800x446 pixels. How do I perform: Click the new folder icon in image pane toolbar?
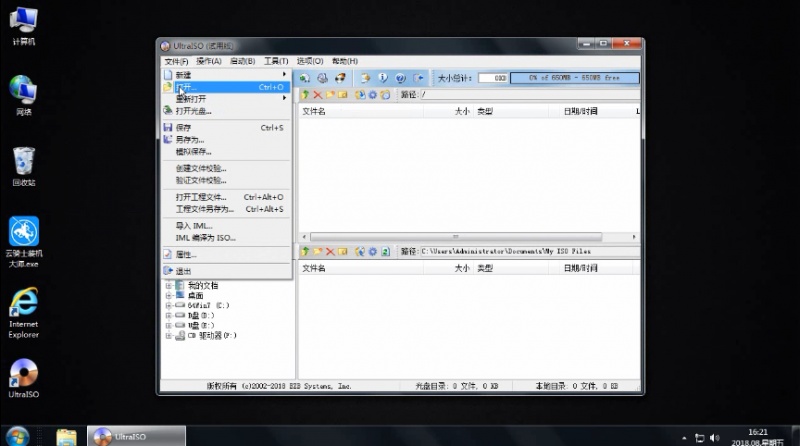coord(330,95)
